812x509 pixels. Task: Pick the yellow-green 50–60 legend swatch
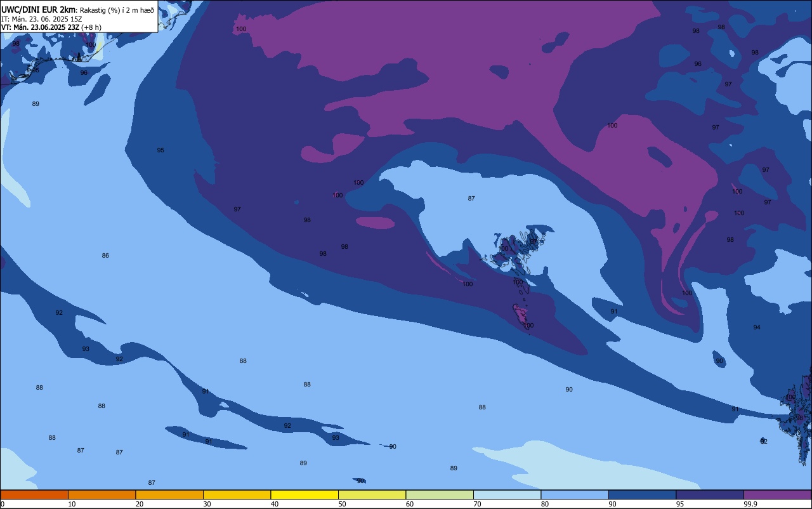coord(372,494)
